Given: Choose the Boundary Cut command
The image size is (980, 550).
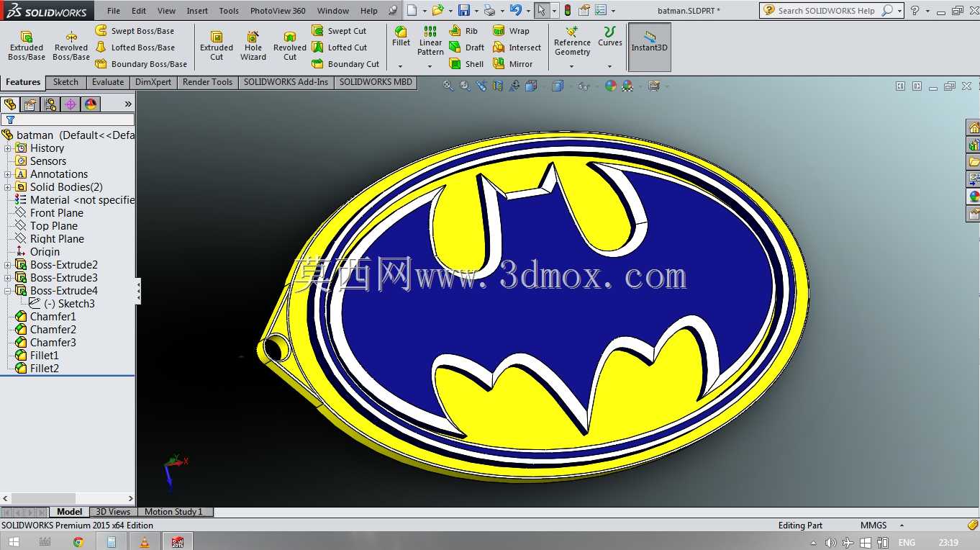Looking at the screenshot, I should [345, 64].
